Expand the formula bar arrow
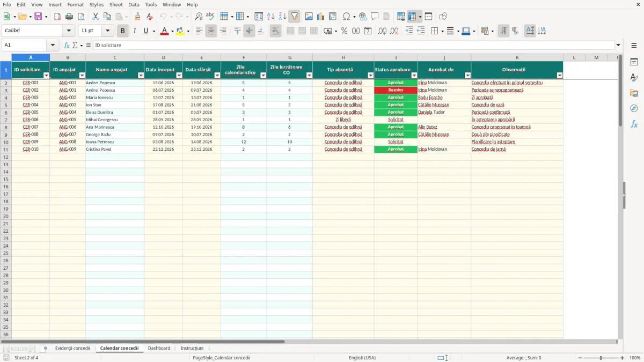Screen dimensions: 644x362 point(618,45)
